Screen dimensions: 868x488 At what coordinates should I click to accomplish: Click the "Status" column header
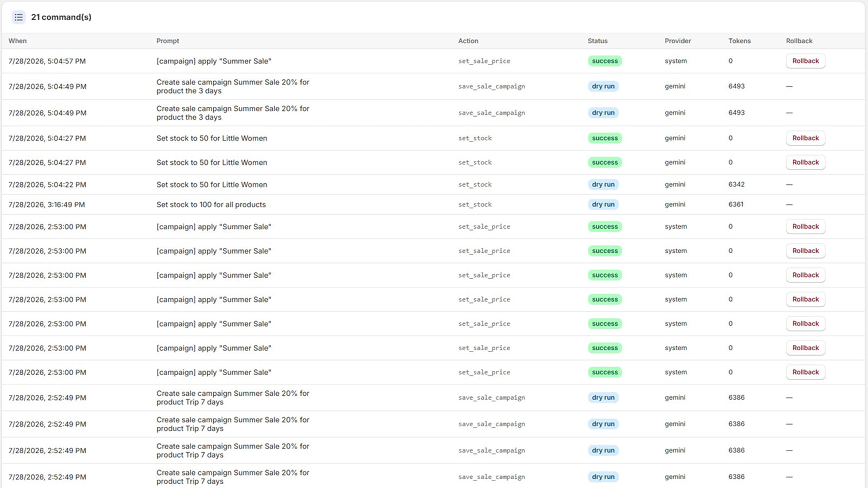(x=597, y=41)
